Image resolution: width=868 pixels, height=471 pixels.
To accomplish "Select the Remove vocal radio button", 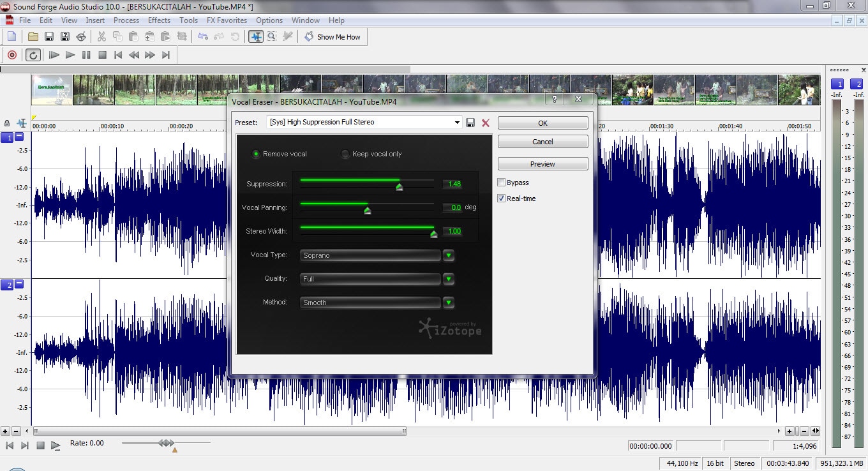I will pyautogui.click(x=256, y=154).
